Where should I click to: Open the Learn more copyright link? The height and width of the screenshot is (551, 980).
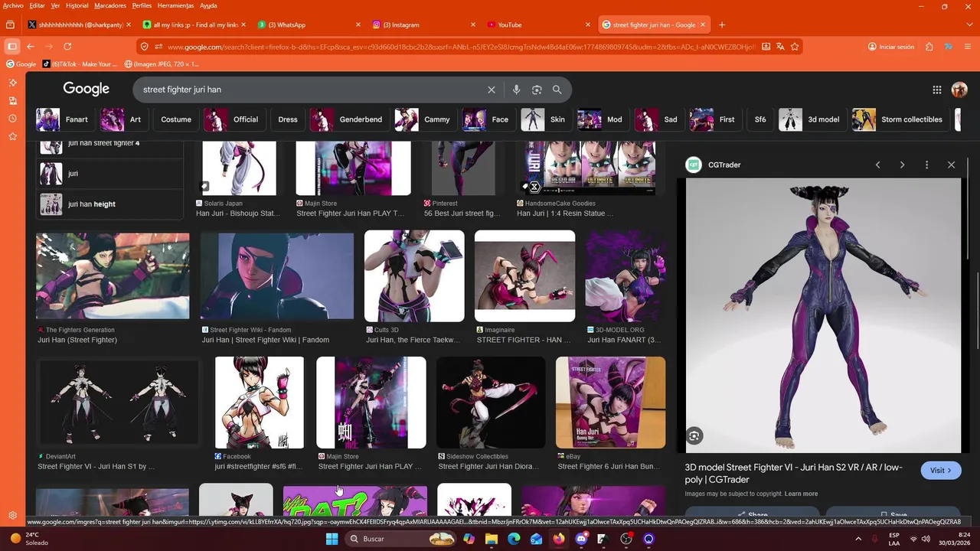pyautogui.click(x=801, y=494)
